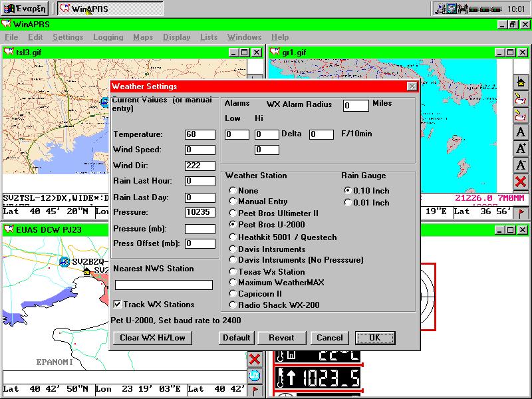Select Davis Intsruments (No Presssure) option

(296, 260)
